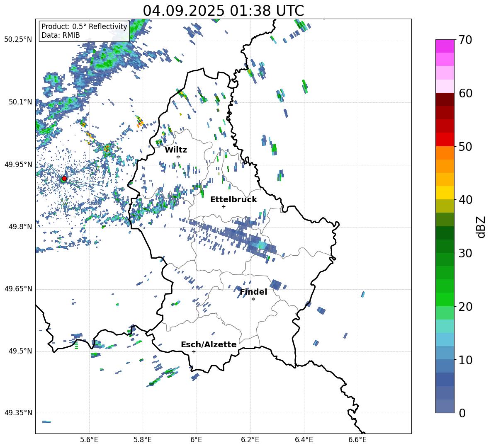Click the bright green 20 dBZ colorbar segment
Viewport: 491px width, 448px height.
[x=445, y=299]
